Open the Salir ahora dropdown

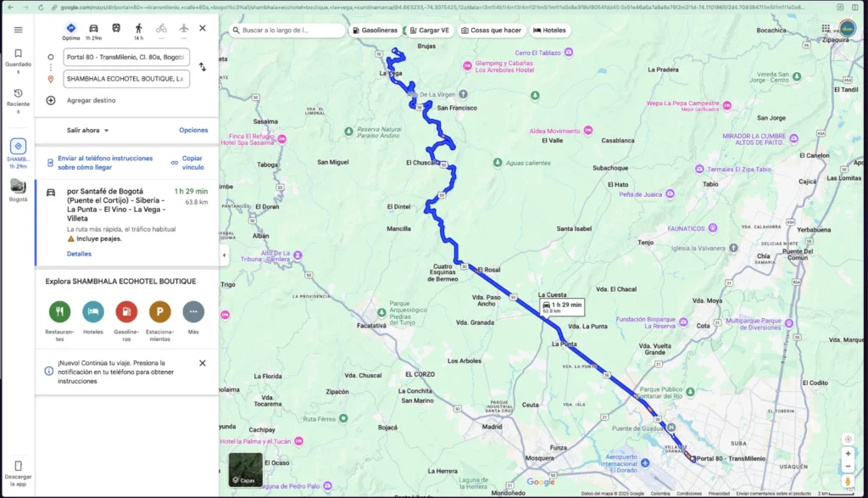tap(87, 130)
